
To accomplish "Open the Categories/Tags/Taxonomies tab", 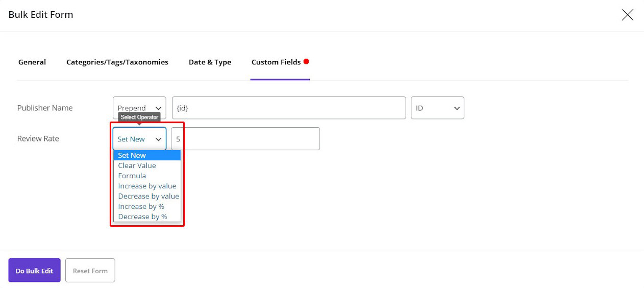I will (117, 62).
